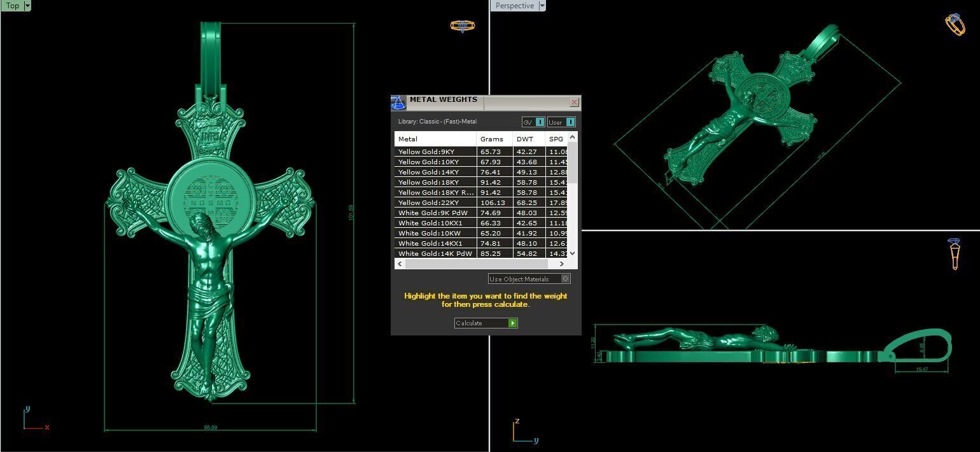The height and width of the screenshot is (452, 980).
Task: Enable the Use Object Materials option
Action: 529,279
